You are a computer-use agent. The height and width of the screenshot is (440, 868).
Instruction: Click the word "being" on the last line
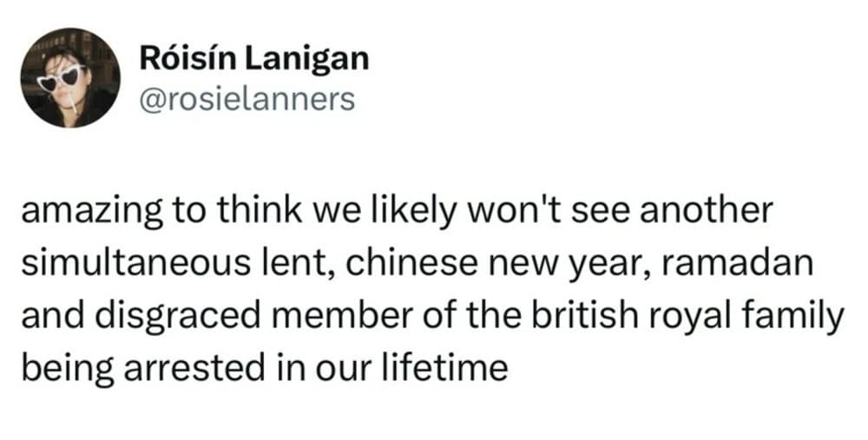59,369
